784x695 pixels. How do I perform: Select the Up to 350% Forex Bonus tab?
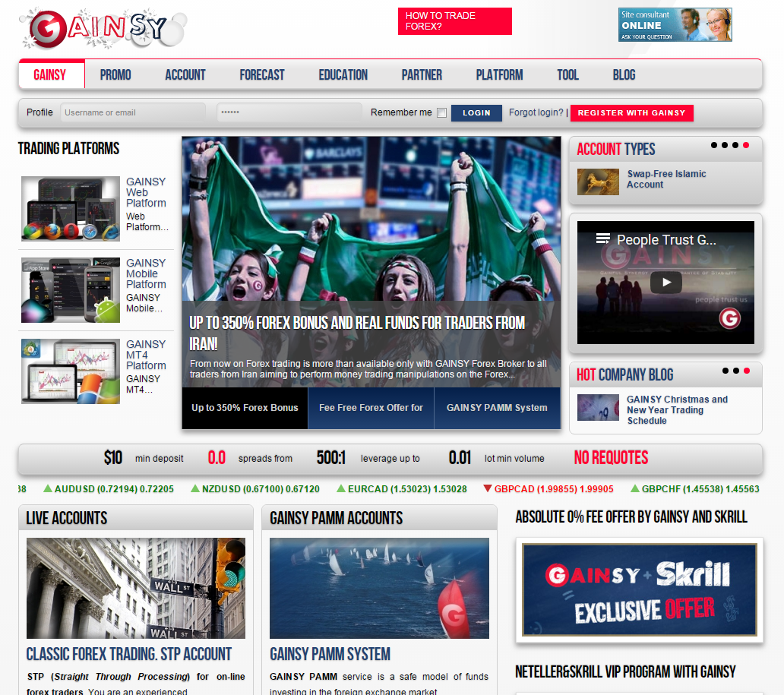[245, 408]
